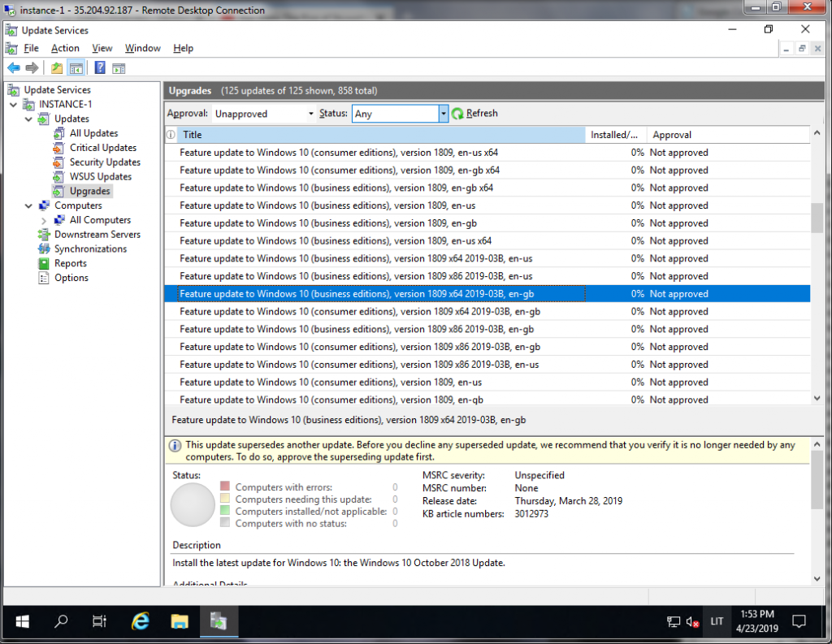Open the Approval Unapproved dropdown
Screen dimensions: 832x644
264,114
